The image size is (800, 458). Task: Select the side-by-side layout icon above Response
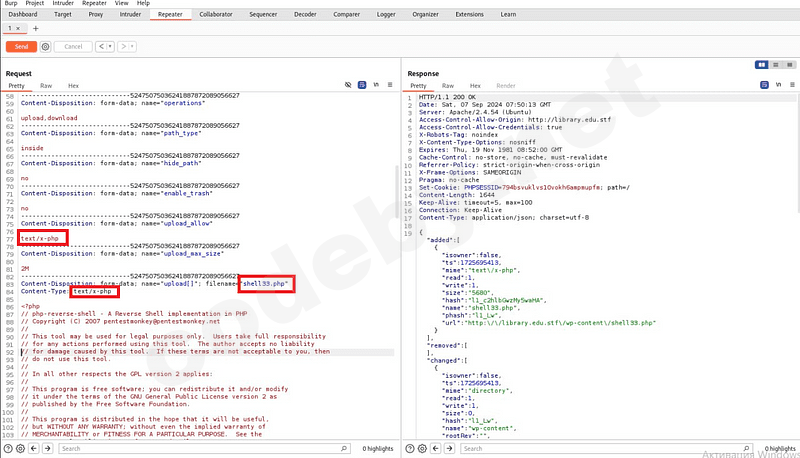coord(762,65)
